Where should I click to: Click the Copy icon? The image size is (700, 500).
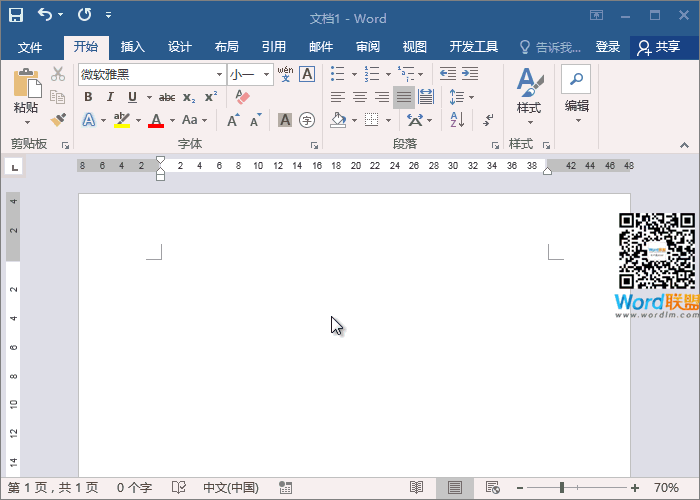58,96
